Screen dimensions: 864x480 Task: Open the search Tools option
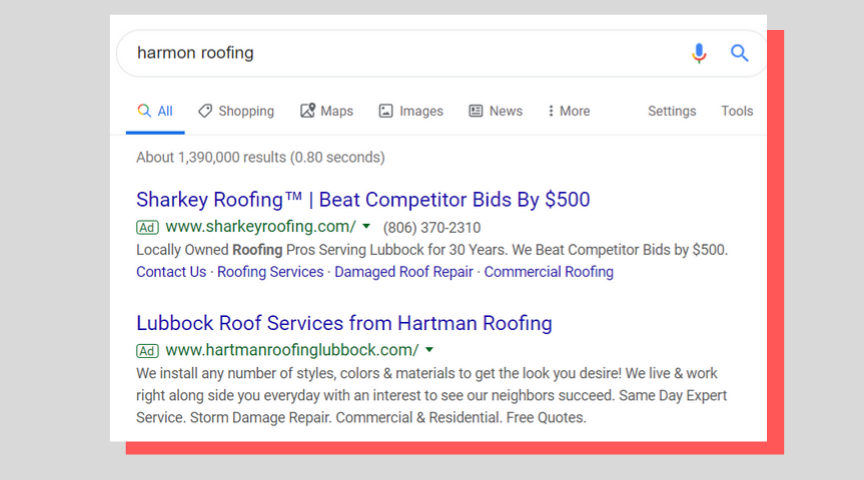(x=737, y=111)
